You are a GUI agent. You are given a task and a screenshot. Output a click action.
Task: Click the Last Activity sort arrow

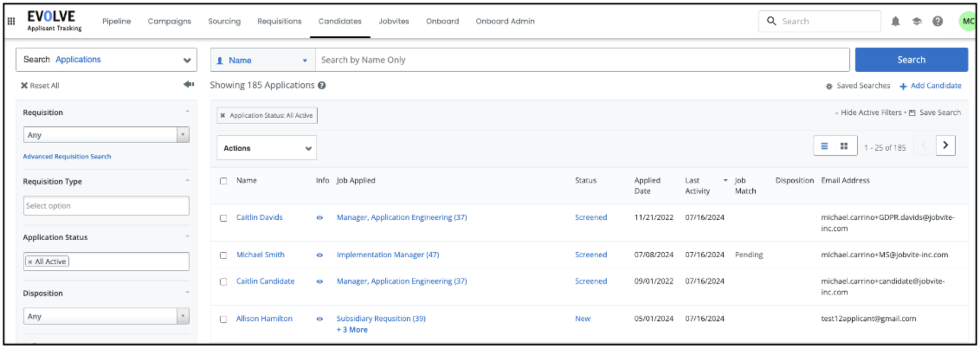pos(725,181)
